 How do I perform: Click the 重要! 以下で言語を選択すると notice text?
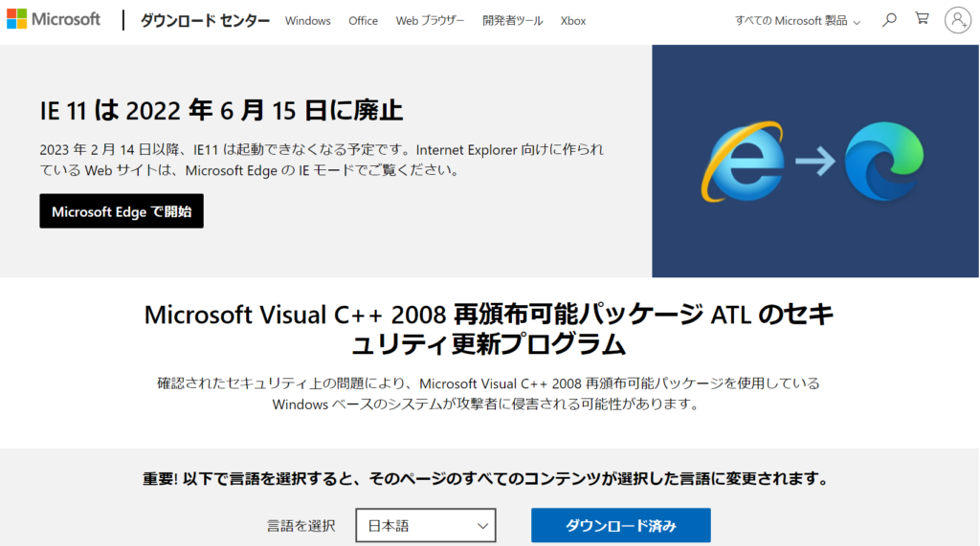[486, 478]
